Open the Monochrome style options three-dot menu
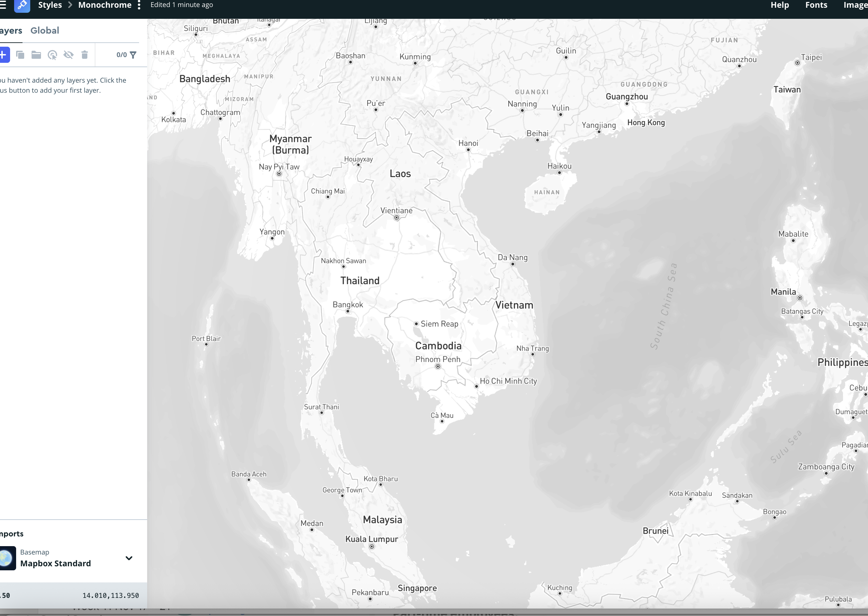Viewport: 868px width, 616px height. coord(139,5)
